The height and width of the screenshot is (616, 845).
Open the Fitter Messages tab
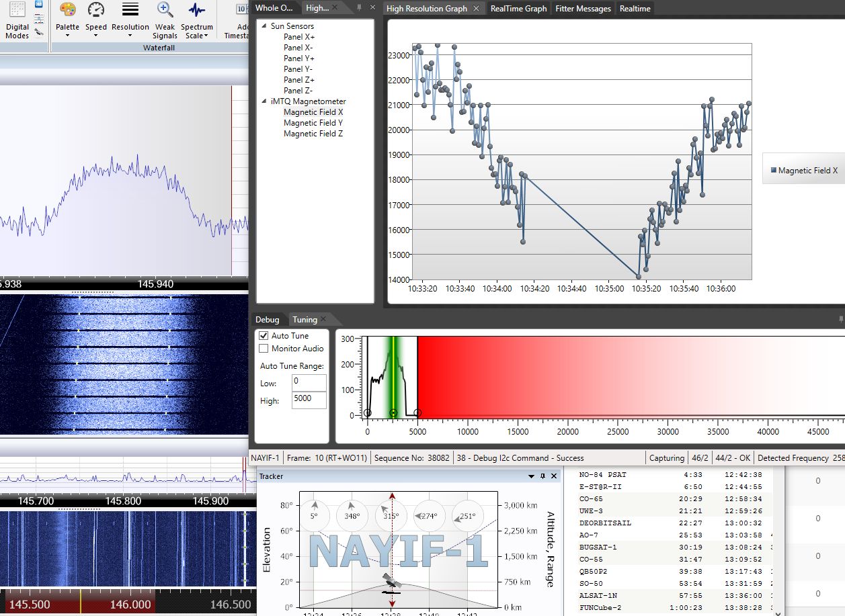click(583, 9)
